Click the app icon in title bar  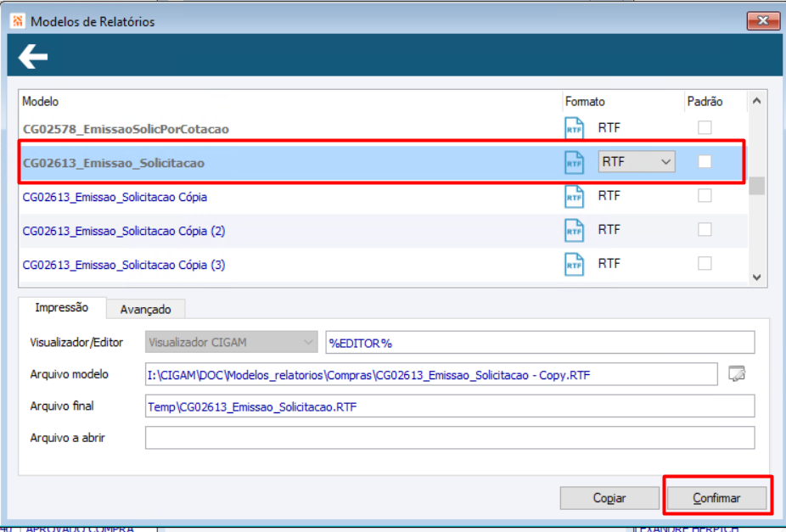(x=18, y=21)
